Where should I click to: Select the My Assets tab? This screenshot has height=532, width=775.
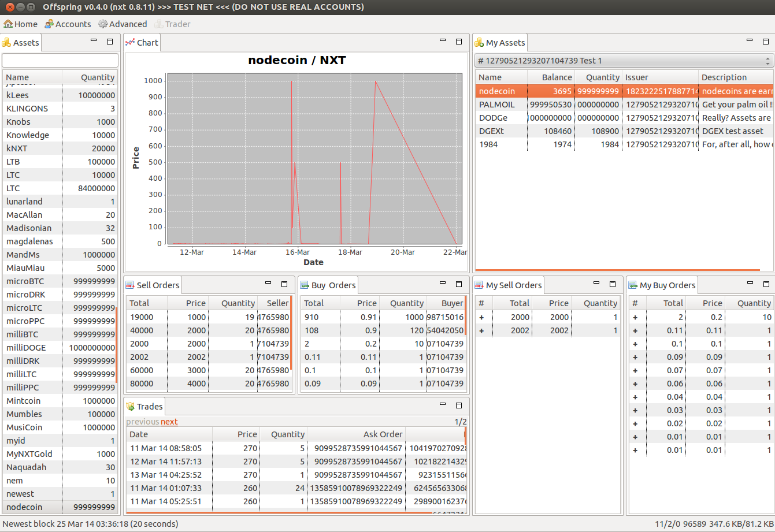[500, 43]
